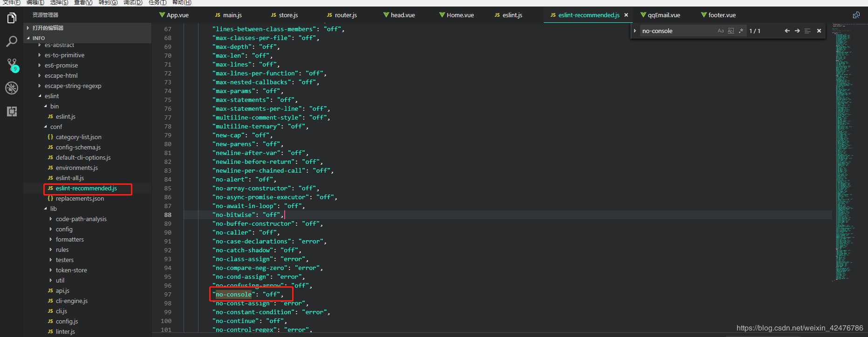Go to next match in find widget

tap(797, 31)
